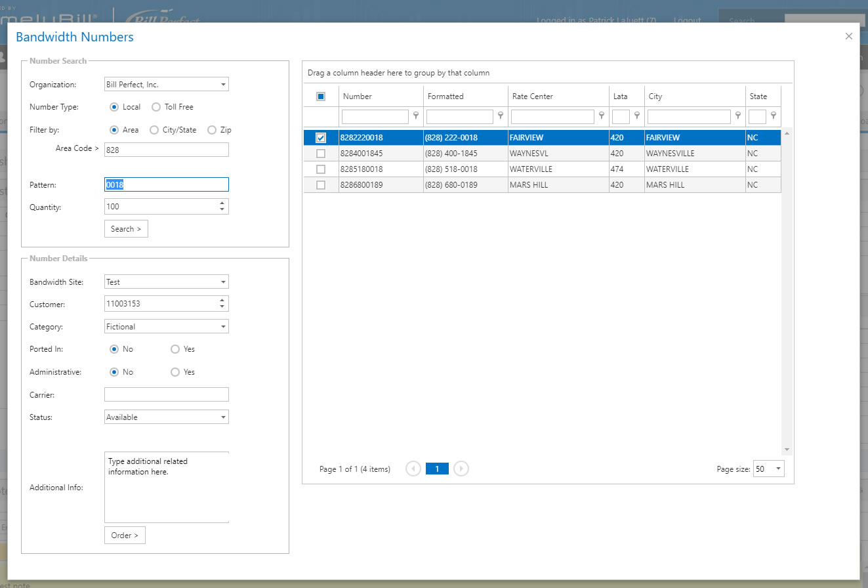The width and height of the screenshot is (868, 588).
Task: Open the Rate Center column filter funnel
Action: pos(602,116)
